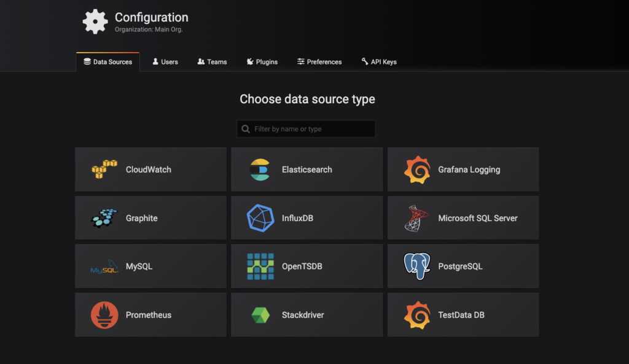Choose the Microsoft SQL Server label

tap(478, 218)
